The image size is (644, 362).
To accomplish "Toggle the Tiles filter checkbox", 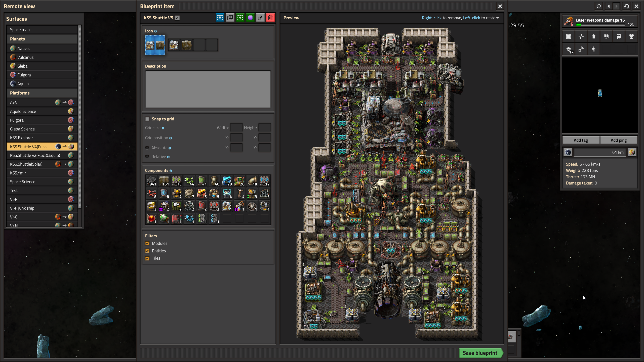I will pos(147,258).
